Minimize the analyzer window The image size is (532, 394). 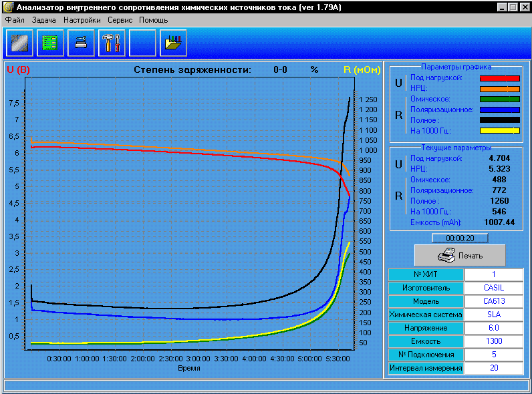point(502,7)
